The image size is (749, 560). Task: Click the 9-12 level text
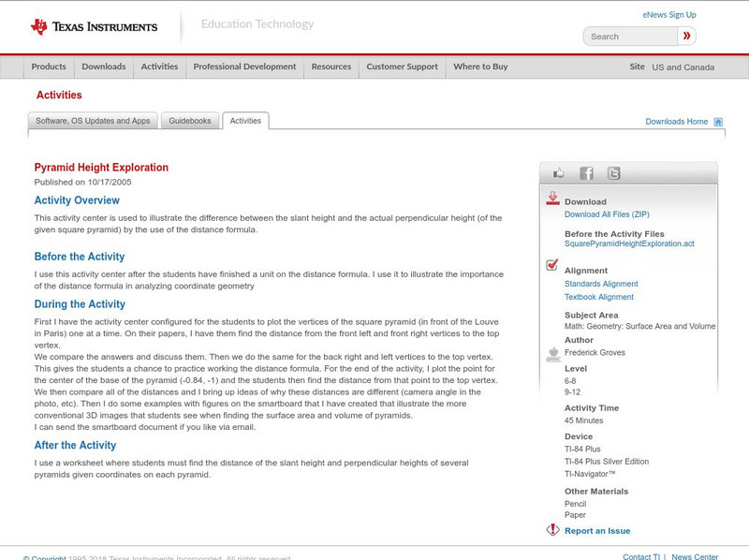pos(572,392)
